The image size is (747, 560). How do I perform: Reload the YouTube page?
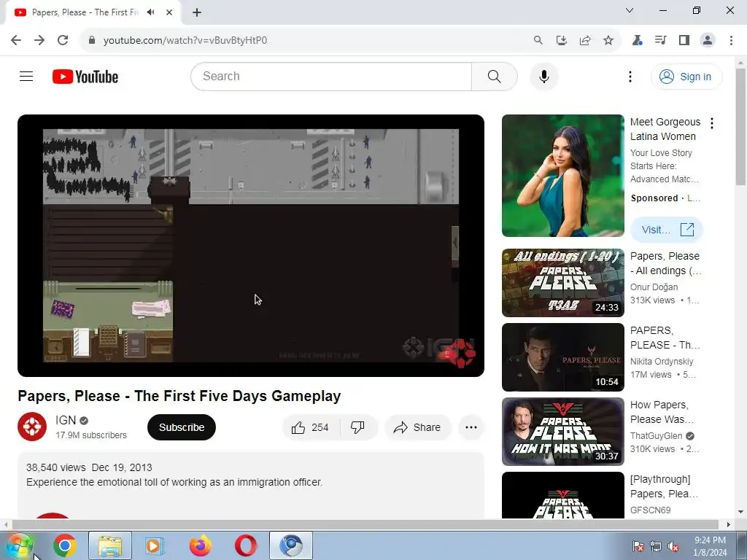(x=63, y=40)
